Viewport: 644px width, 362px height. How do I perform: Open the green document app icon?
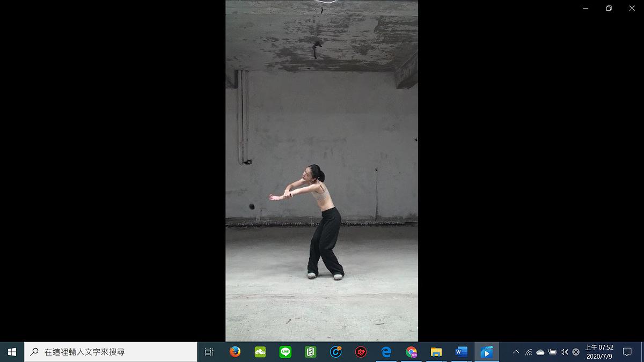click(311, 352)
